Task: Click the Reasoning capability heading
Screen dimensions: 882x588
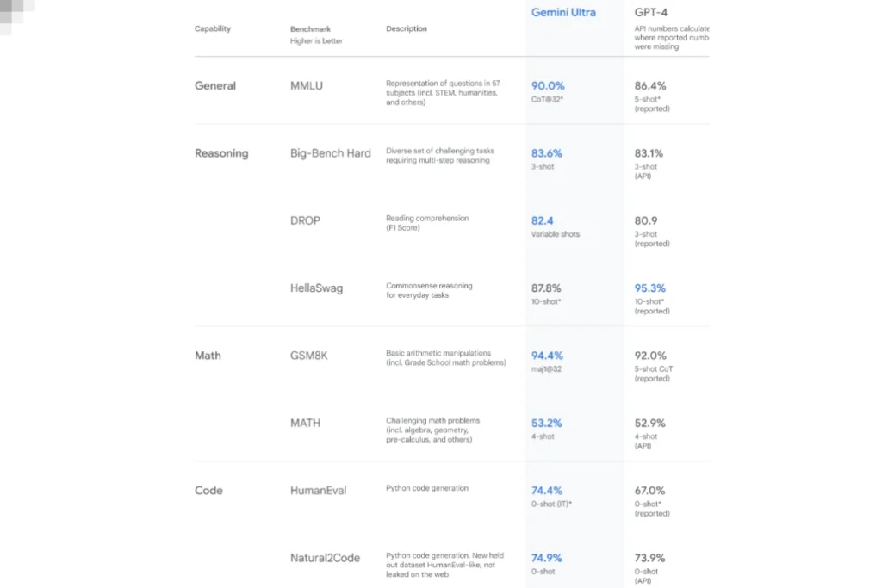Action: coord(221,153)
